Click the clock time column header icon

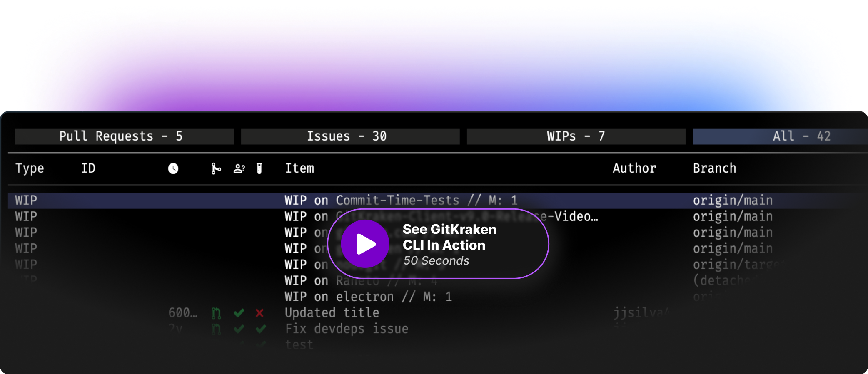pos(173,168)
